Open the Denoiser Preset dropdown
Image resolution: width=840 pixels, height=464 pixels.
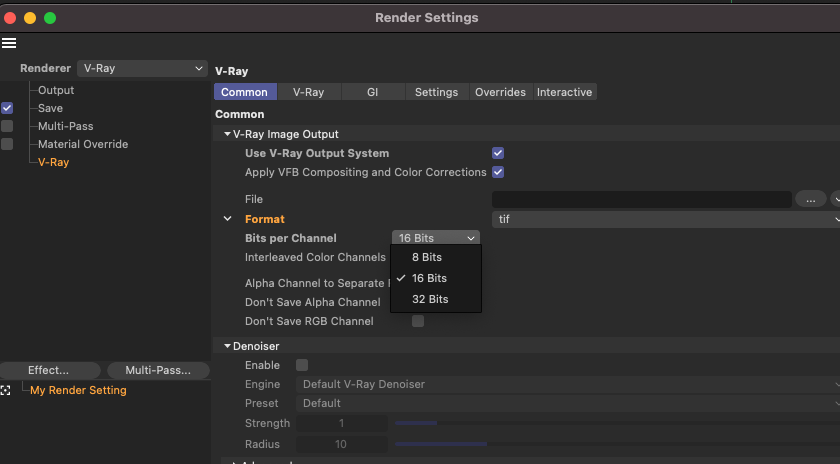(x=568, y=403)
